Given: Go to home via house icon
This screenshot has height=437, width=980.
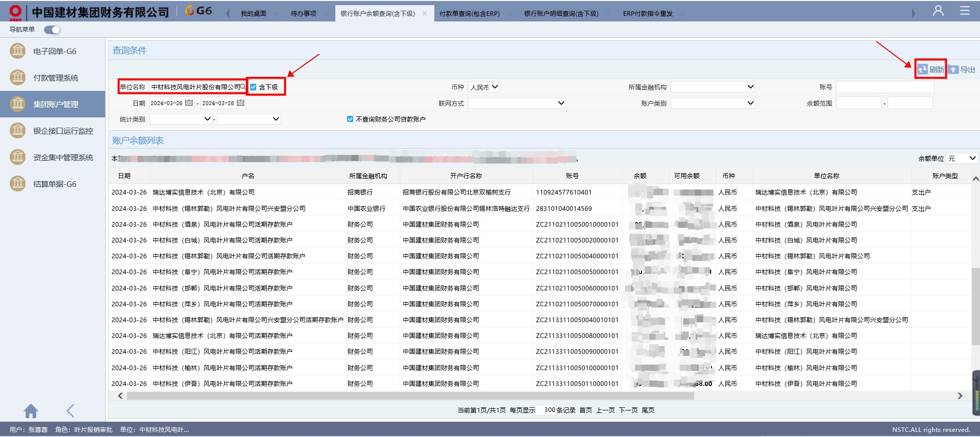Looking at the screenshot, I should [31, 410].
